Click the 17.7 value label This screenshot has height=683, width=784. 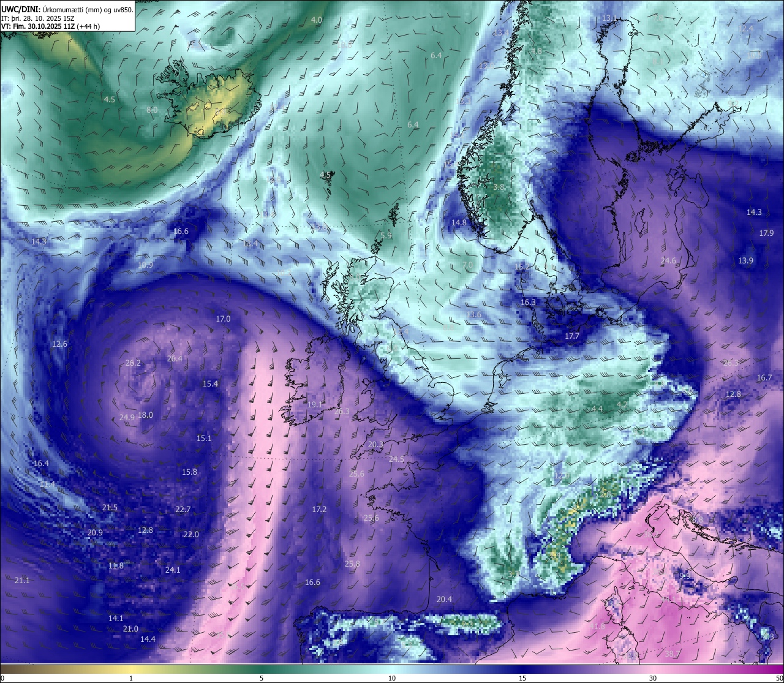571,336
